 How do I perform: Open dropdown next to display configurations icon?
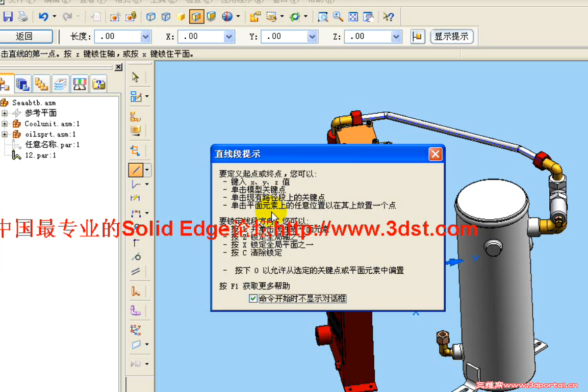point(282,16)
